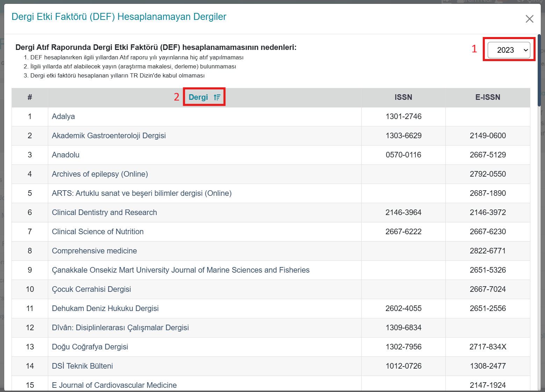Open Doğu Coğrafya Dergisi link
This screenshot has width=545, height=392.
(x=90, y=347)
